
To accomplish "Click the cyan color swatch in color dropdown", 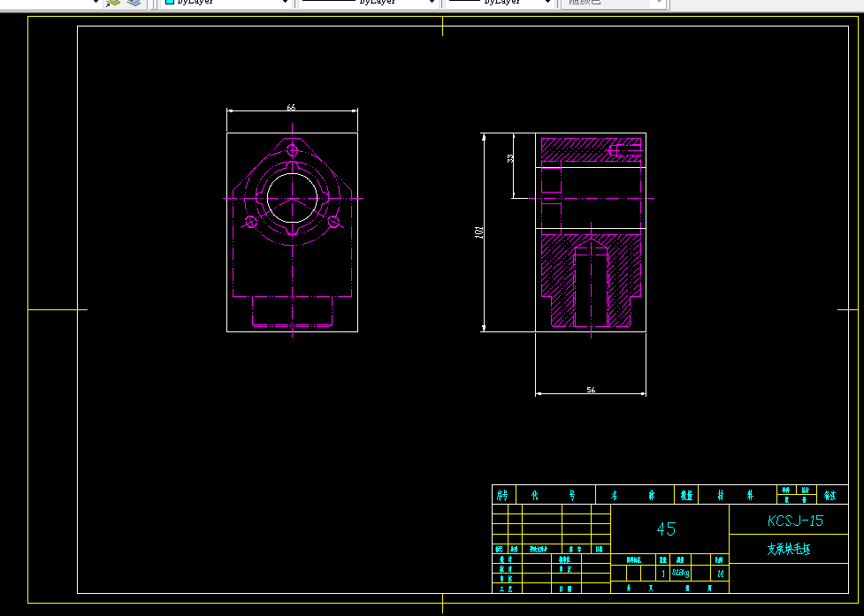I will [170, 2].
